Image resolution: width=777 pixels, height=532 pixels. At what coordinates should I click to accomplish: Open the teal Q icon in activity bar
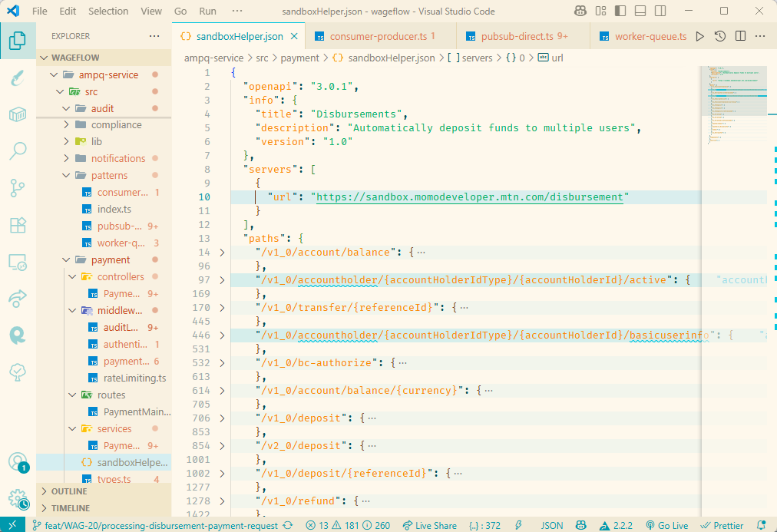18,335
